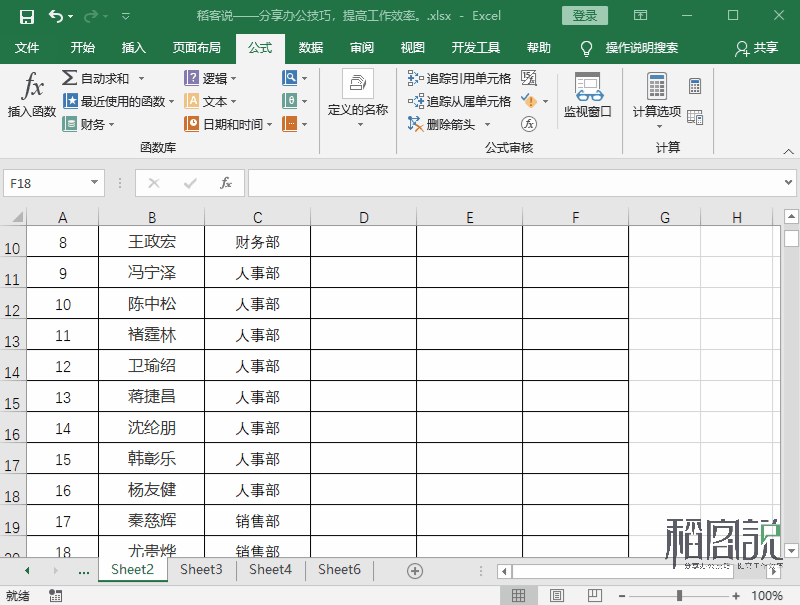Click the Calculate Now icon
The width and height of the screenshot is (800, 605).
(x=695, y=86)
